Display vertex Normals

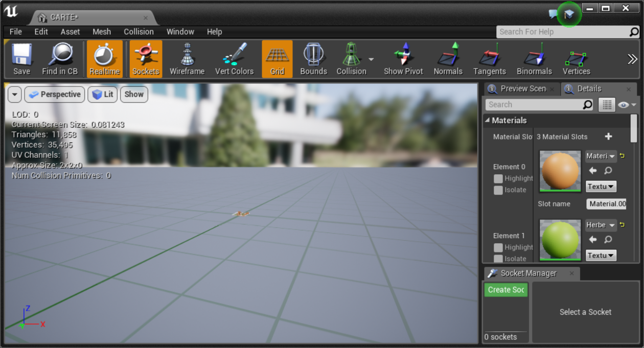click(x=448, y=58)
